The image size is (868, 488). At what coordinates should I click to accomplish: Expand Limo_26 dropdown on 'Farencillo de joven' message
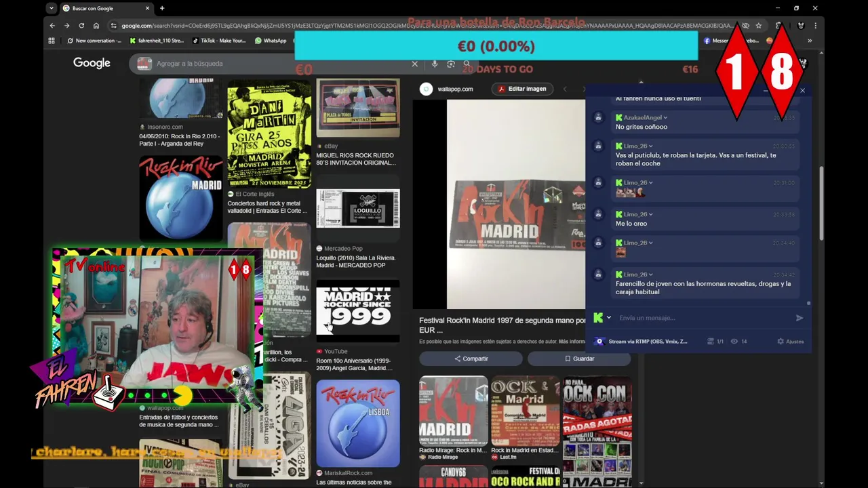pyautogui.click(x=650, y=274)
